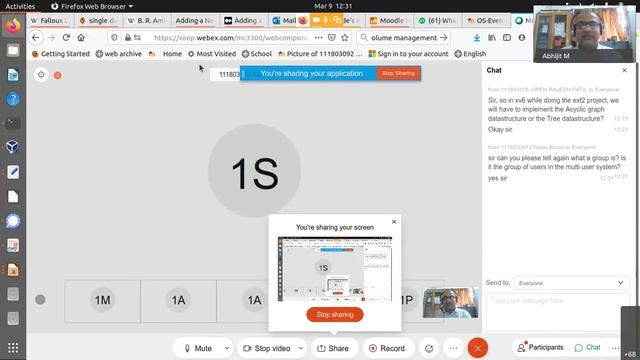Click the shared screen preview thumbnail
640x360 pixels.
[335, 269]
